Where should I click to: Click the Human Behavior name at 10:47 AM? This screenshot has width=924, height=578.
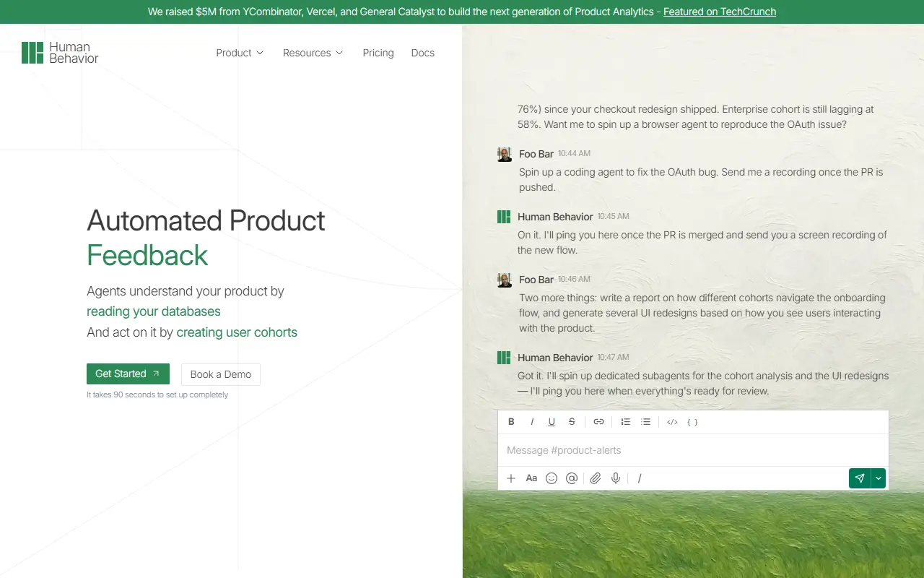point(555,358)
